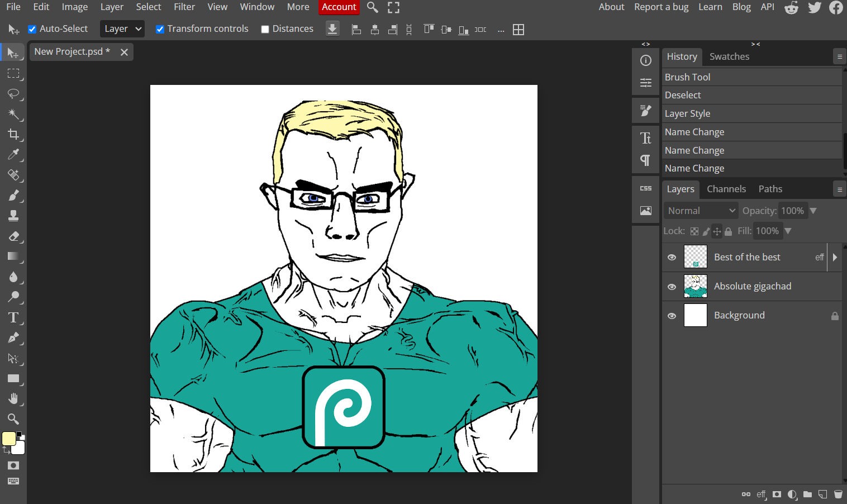Create a new folder in Layers panel
Image resolution: width=847 pixels, height=504 pixels.
click(807, 495)
